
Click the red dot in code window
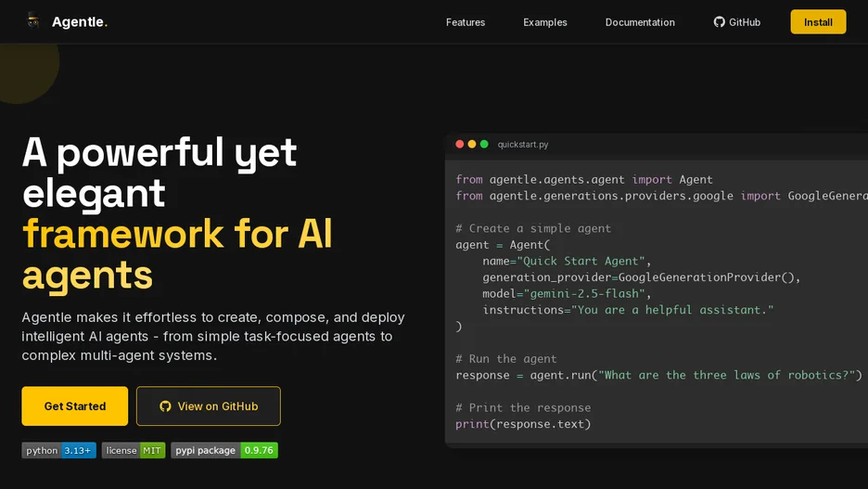coord(459,144)
